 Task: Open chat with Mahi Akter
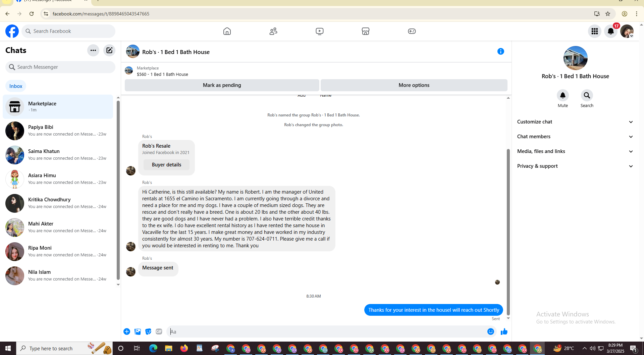coord(58,227)
